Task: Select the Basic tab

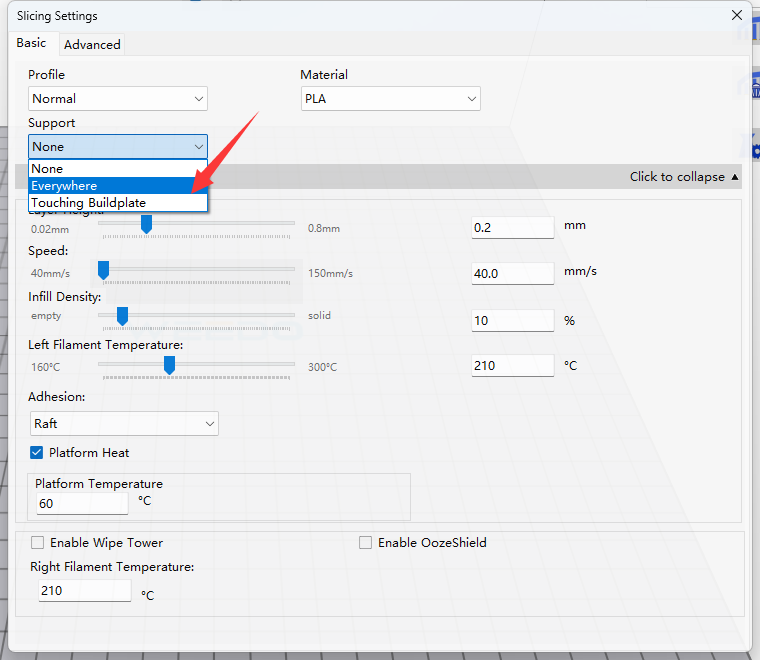Action: pyautogui.click(x=31, y=43)
